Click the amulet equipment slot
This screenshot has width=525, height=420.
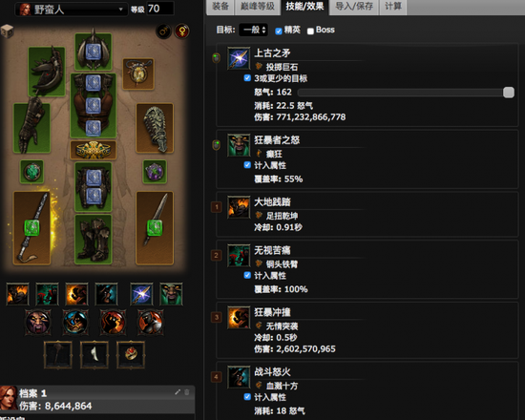tap(138, 74)
